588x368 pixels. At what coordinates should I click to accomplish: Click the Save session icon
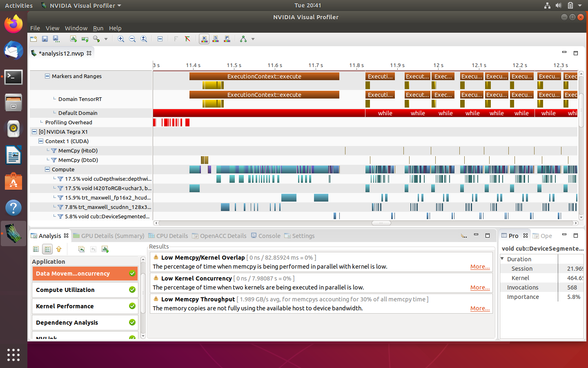[45, 39]
